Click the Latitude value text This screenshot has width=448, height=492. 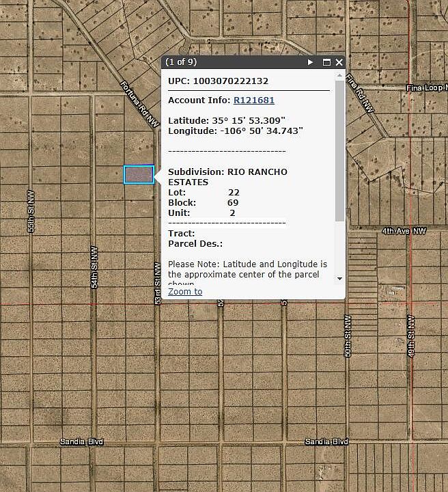pos(249,120)
